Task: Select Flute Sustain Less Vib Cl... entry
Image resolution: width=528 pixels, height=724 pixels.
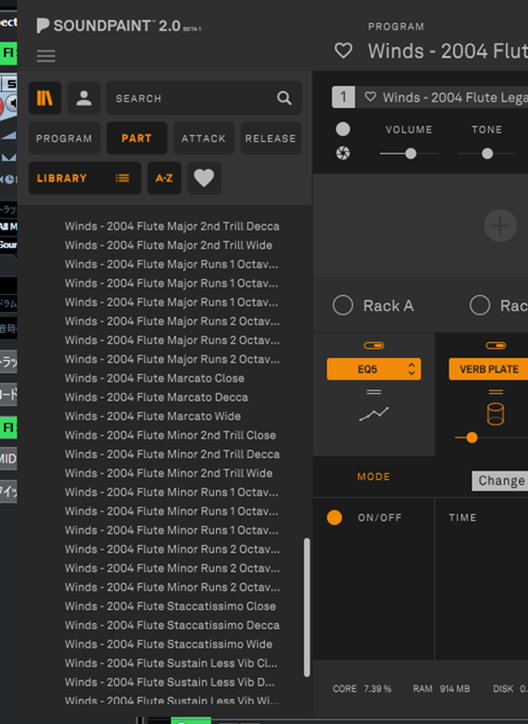Action: (171, 663)
